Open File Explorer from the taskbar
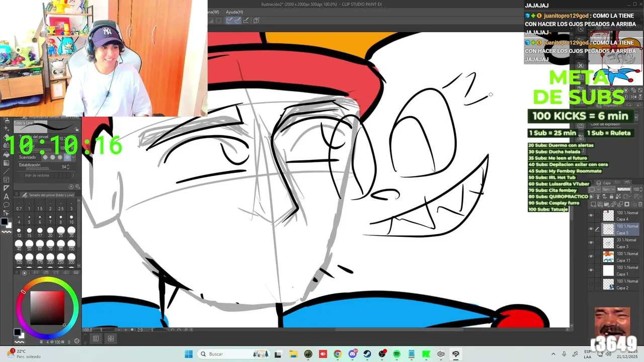Image resolution: width=644 pixels, height=362 pixels. pos(293,354)
